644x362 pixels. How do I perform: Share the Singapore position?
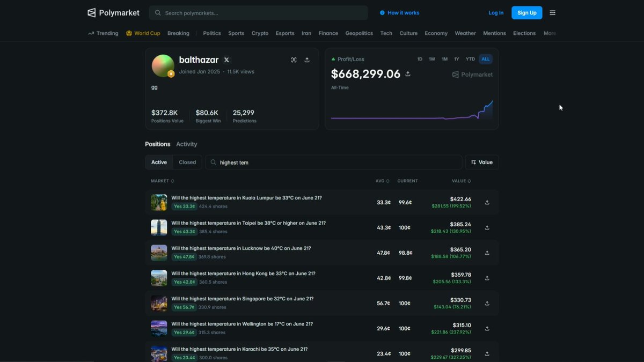point(487,304)
